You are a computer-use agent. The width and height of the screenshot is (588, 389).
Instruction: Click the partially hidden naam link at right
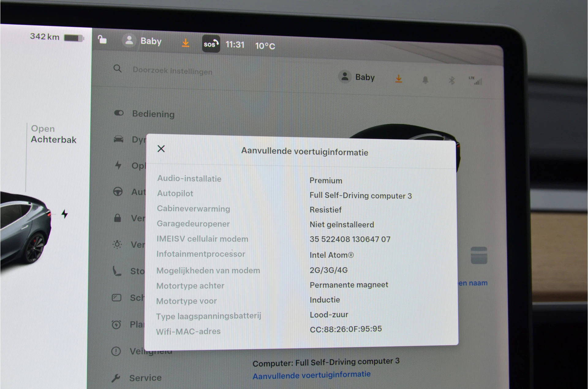click(473, 283)
